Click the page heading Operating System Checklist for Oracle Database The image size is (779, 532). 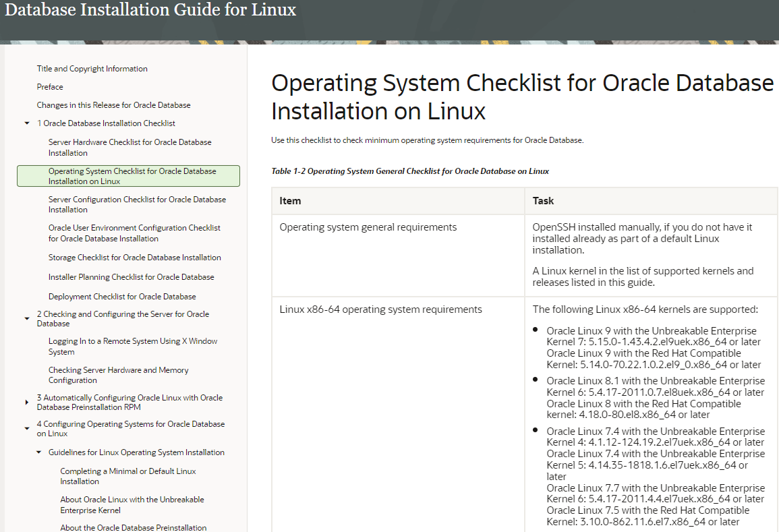pyautogui.click(x=522, y=97)
